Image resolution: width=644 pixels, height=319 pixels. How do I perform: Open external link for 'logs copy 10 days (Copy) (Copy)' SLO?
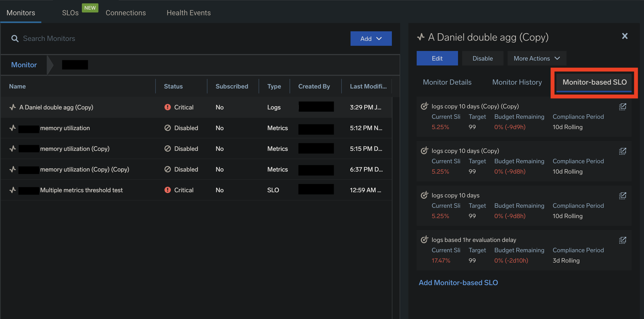tap(622, 107)
